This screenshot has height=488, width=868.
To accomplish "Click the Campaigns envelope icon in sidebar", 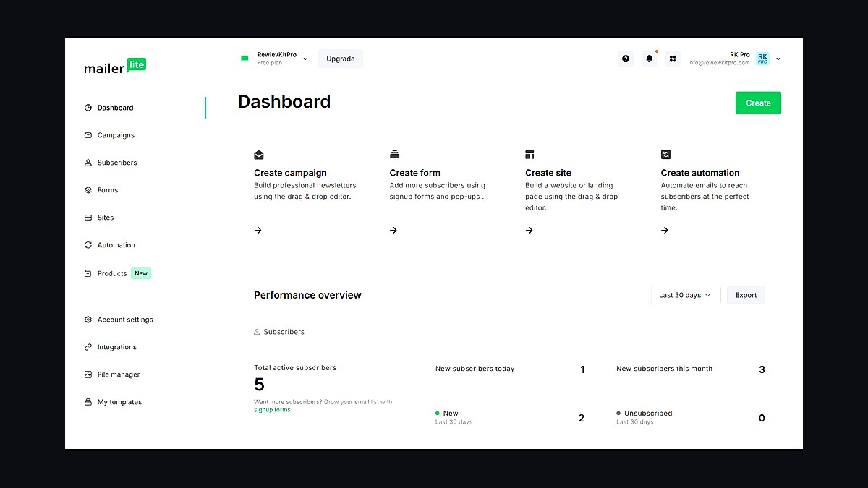I will (88, 135).
